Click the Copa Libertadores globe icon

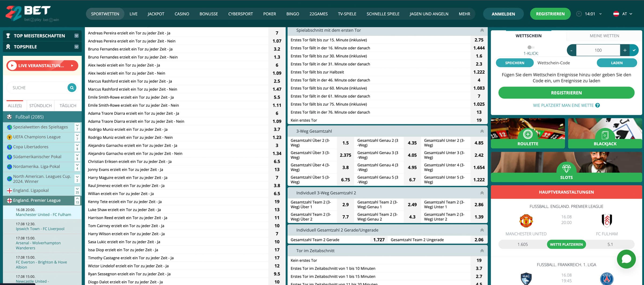[x=9, y=147]
